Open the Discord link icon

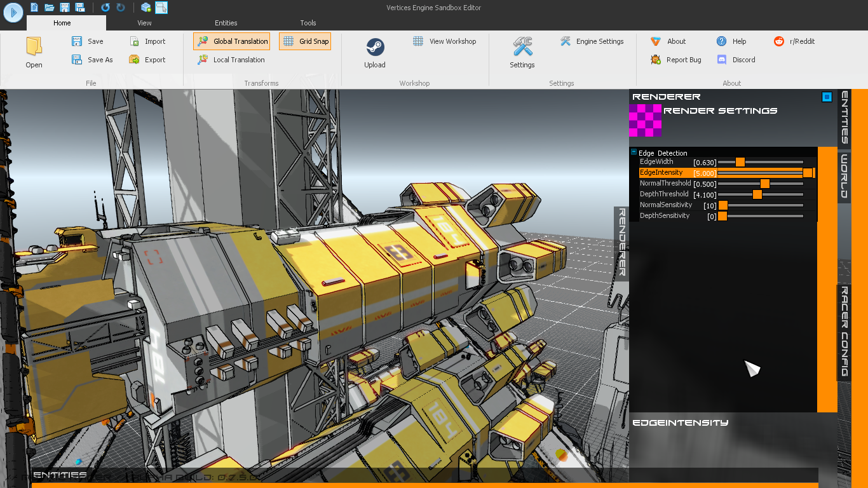(722, 60)
